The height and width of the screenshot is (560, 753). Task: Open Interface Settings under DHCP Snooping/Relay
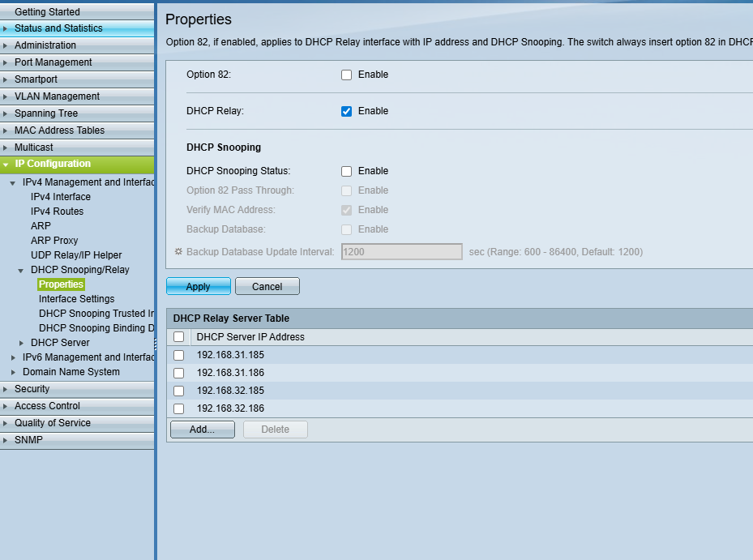point(76,299)
